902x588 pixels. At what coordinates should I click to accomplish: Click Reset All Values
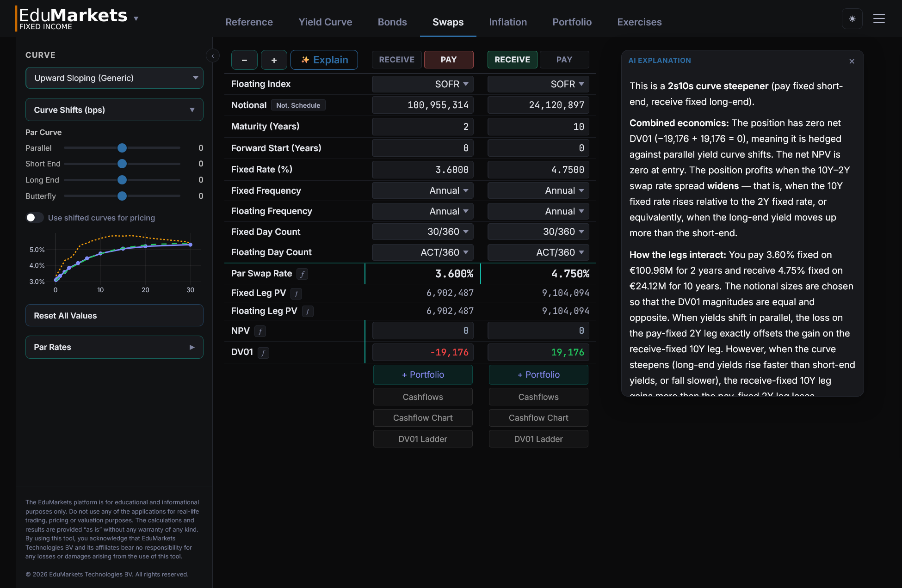click(x=114, y=315)
